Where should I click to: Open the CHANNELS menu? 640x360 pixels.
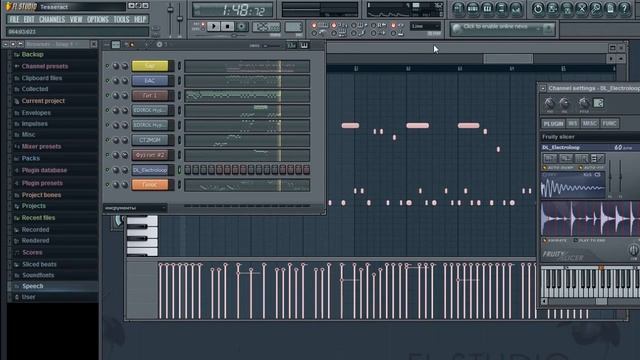click(52, 20)
